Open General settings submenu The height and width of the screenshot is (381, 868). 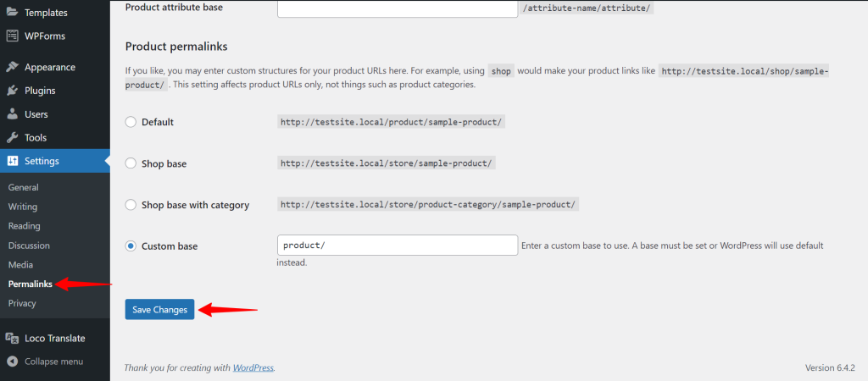click(23, 187)
